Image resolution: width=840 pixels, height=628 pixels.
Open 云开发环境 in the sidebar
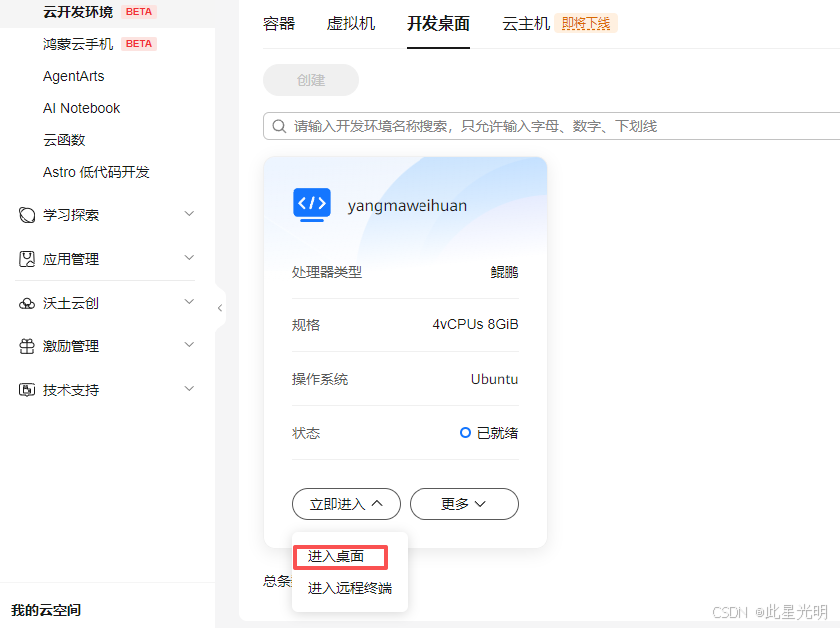tap(78, 12)
